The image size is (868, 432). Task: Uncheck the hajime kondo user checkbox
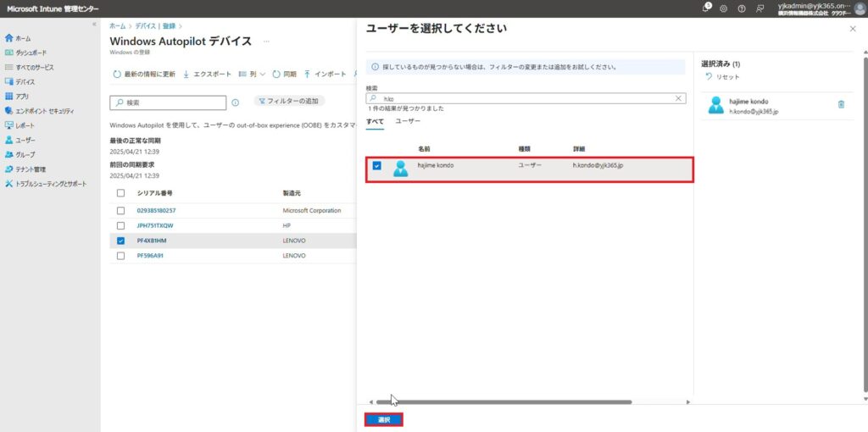click(x=376, y=166)
